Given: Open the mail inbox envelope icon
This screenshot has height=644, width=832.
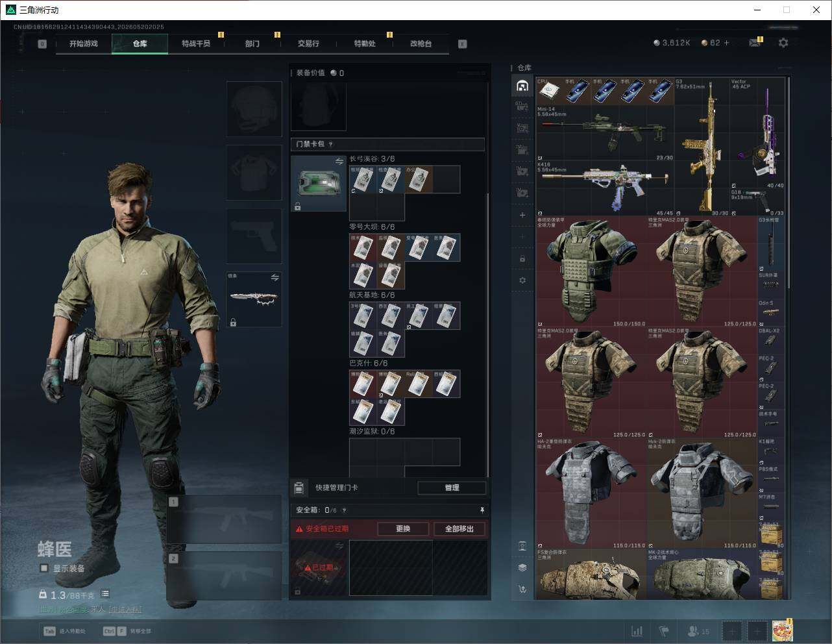Looking at the screenshot, I should point(755,43).
